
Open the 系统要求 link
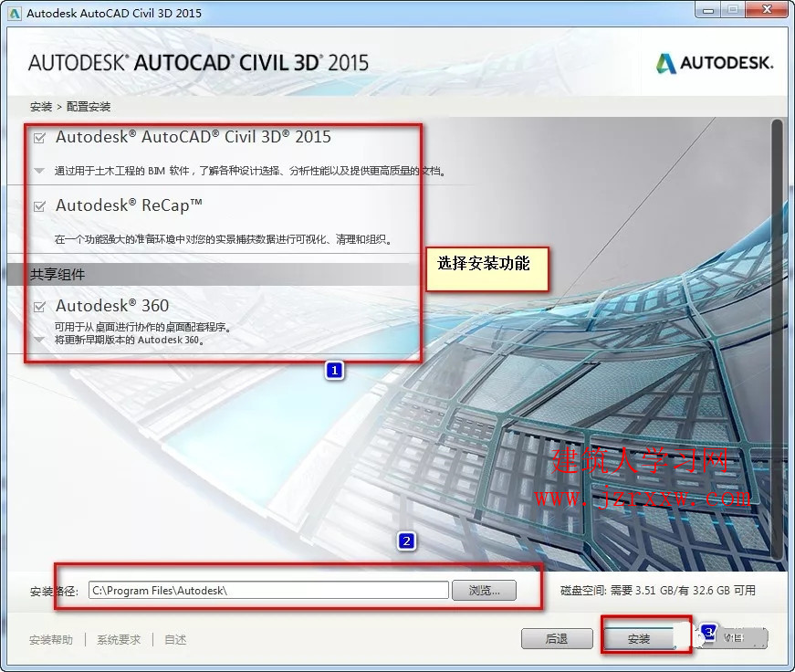119,639
